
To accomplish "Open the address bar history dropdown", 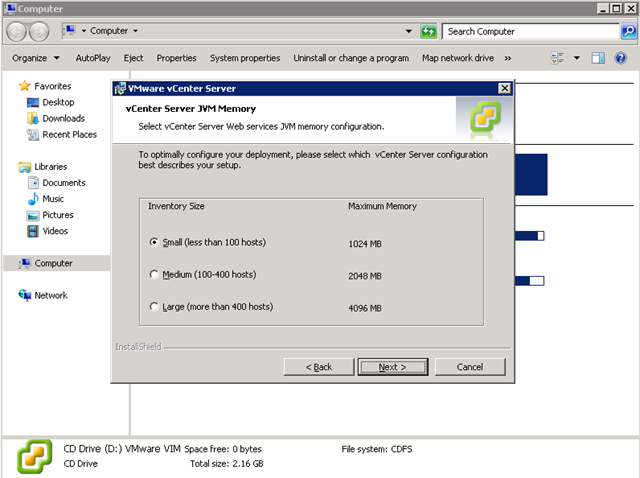I will [408, 31].
